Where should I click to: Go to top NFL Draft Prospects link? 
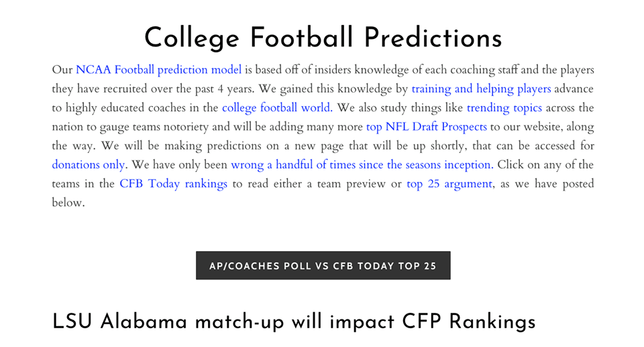(427, 127)
